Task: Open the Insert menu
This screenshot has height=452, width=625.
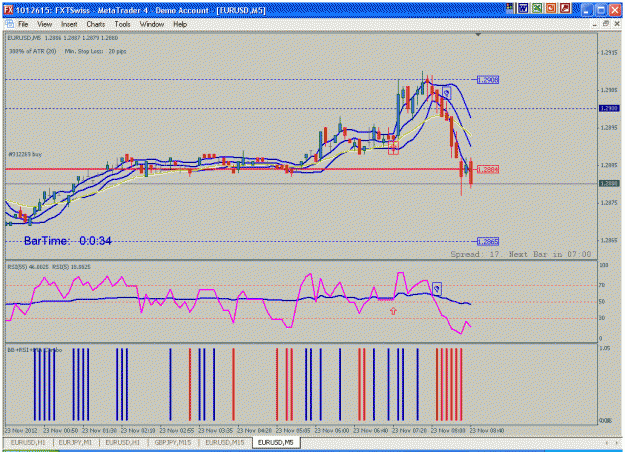Action: pos(69,24)
